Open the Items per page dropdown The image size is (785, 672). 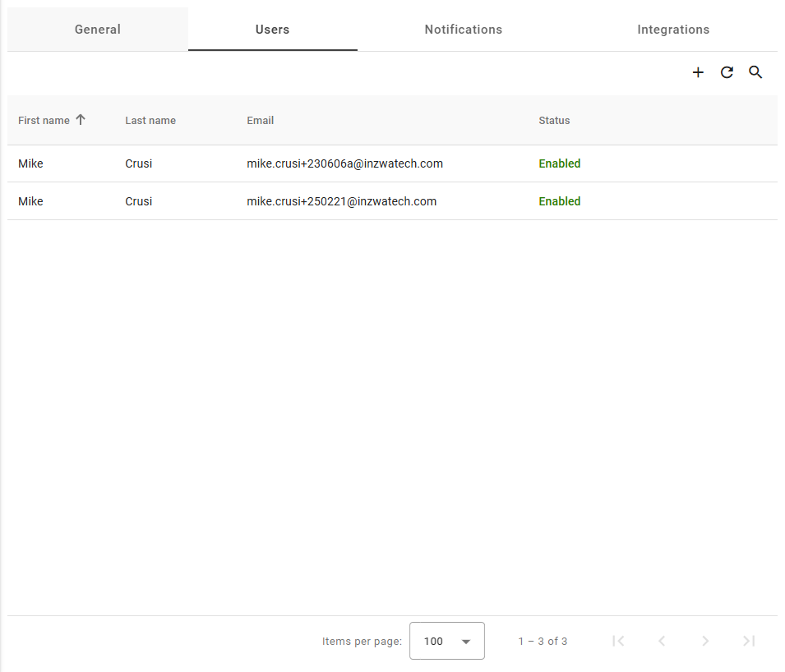[446, 641]
